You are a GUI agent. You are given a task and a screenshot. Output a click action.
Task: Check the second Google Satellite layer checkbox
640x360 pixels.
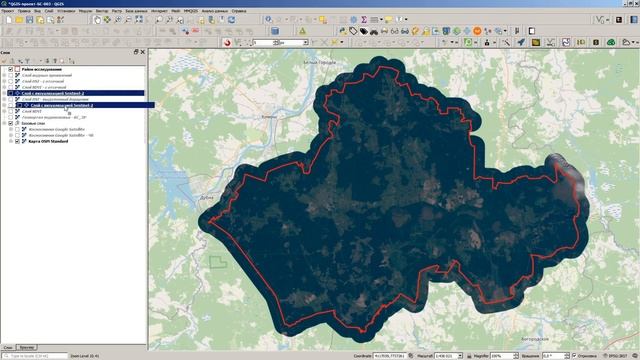click(17, 135)
